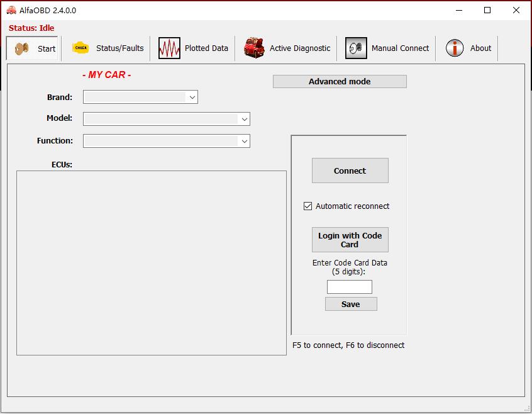This screenshot has width=532, height=414.
Task: Go to Active Diagnostic tab
Action: pyautogui.click(x=286, y=48)
